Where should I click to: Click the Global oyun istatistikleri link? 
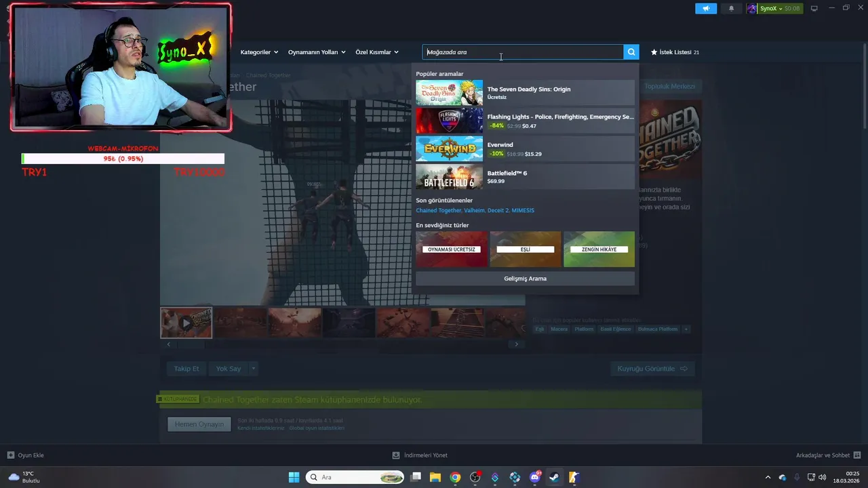(317, 428)
